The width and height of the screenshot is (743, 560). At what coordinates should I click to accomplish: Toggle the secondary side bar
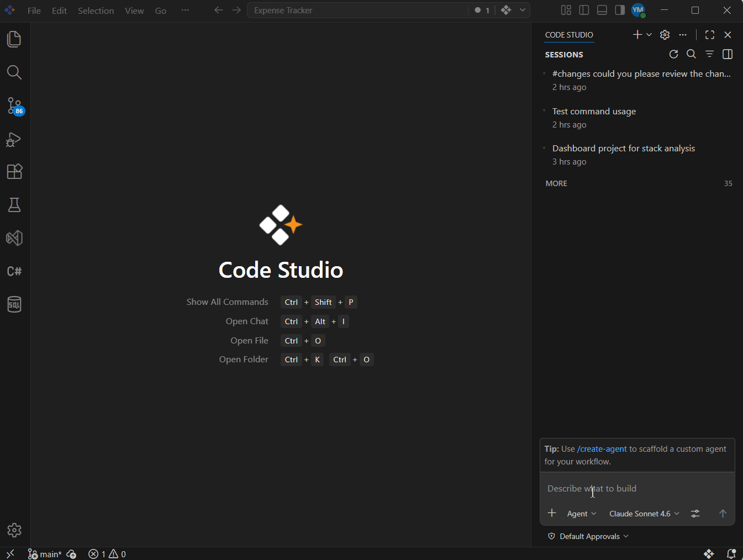coord(620,10)
